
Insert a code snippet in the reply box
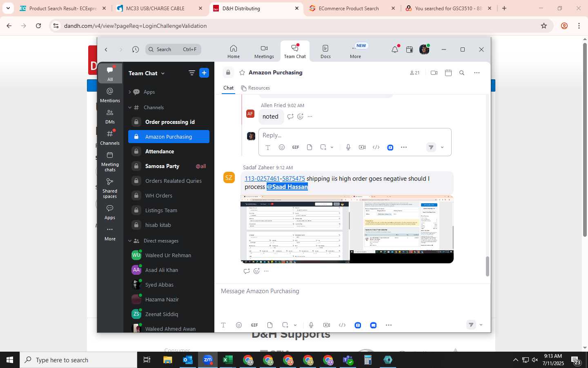[376, 147]
